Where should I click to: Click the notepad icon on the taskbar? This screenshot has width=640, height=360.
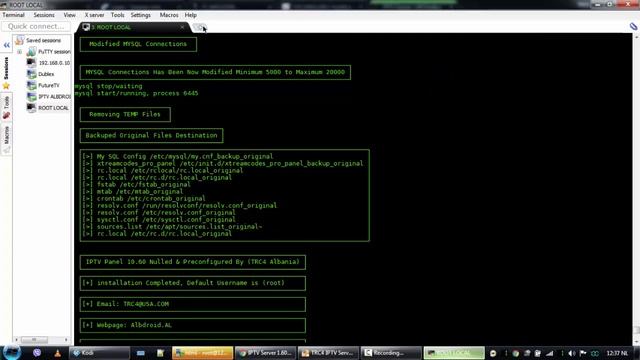(x=160, y=353)
